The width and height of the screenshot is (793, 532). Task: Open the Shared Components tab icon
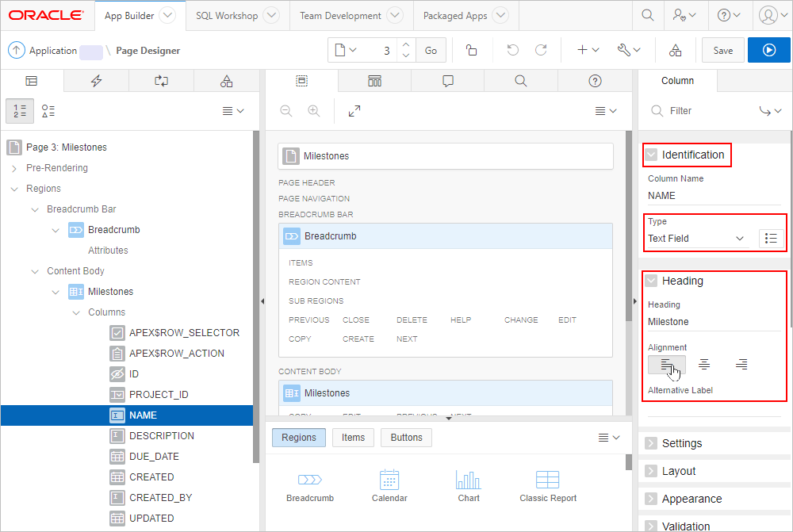pyautogui.click(x=226, y=80)
